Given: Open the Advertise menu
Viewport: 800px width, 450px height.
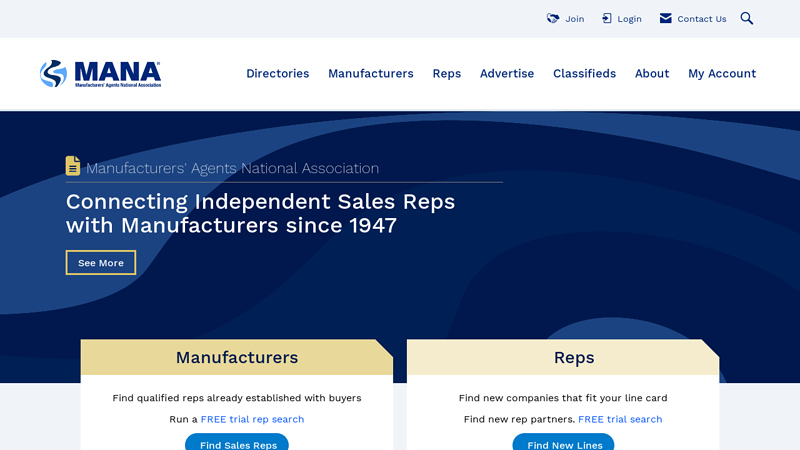Looking at the screenshot, I should [507, 73].
